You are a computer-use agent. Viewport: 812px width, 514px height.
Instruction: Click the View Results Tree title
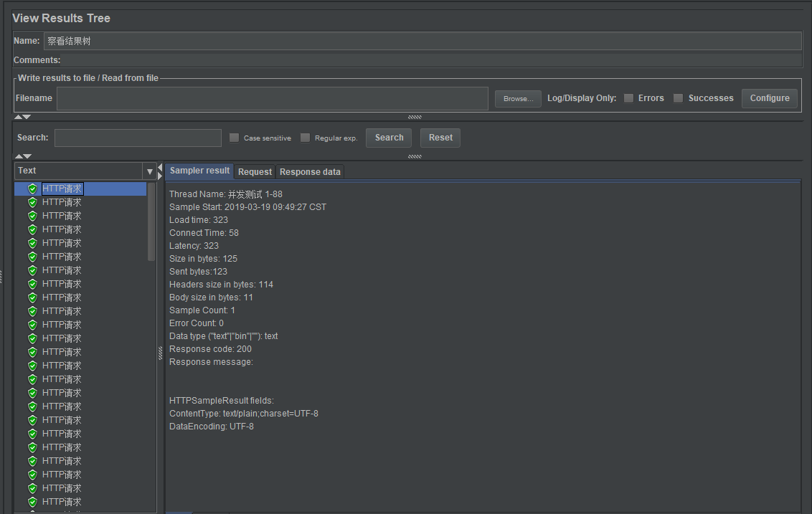[x=61, y=18]
